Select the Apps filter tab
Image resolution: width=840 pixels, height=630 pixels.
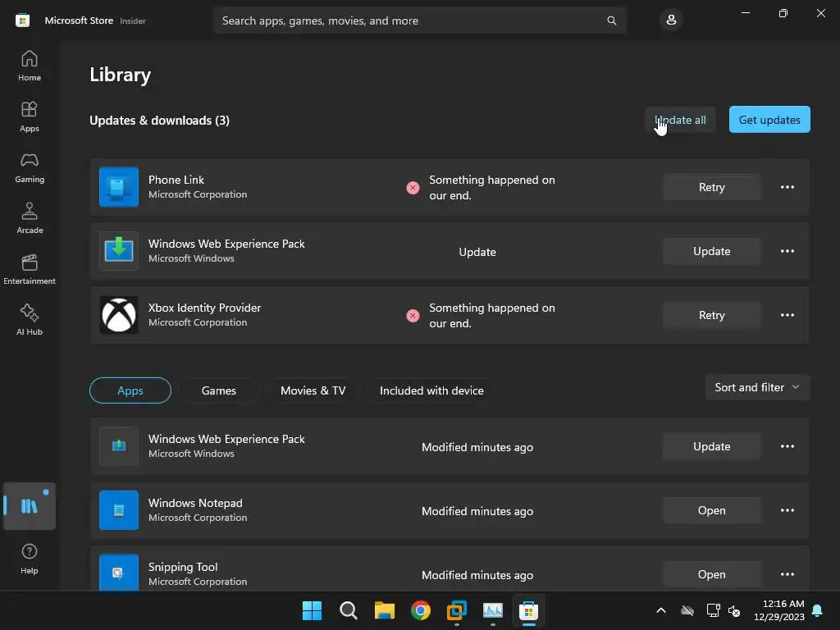pyautogui.click(x=130, y=390)
